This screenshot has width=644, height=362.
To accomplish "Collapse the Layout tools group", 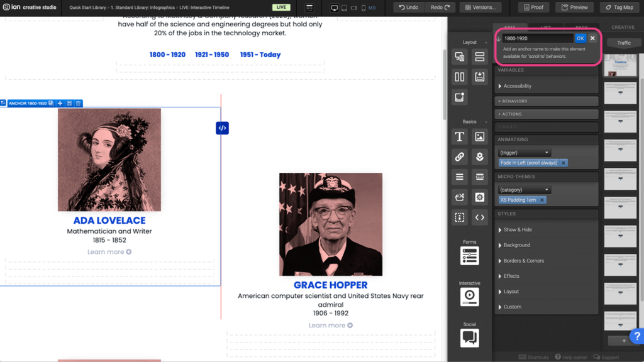I will pyautogui.click(x=486, y=42).
